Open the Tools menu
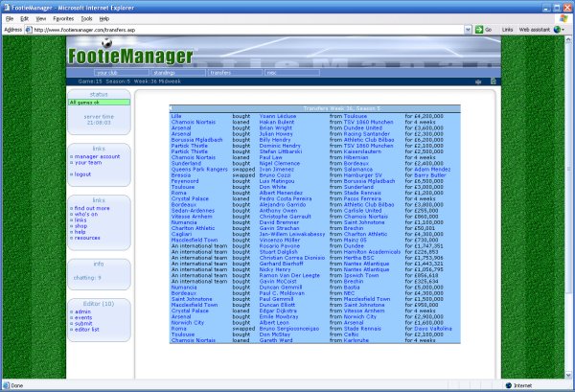575x392 pixels. coord(86,19)
